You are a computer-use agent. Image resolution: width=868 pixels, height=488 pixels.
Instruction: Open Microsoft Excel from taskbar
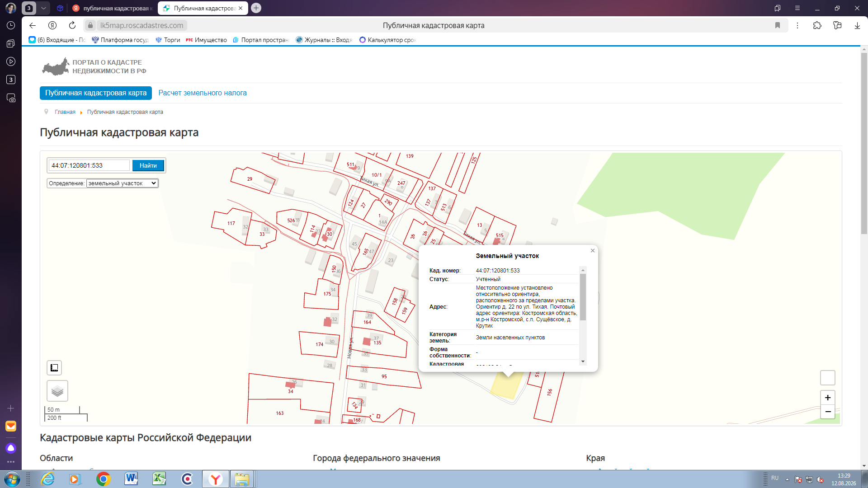159,479
